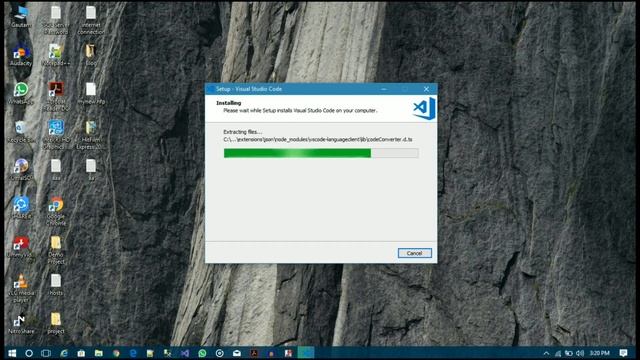Click the 'Installing' heading
The height and width of the screenshot is (360, 640).
[x=229, y=103]
